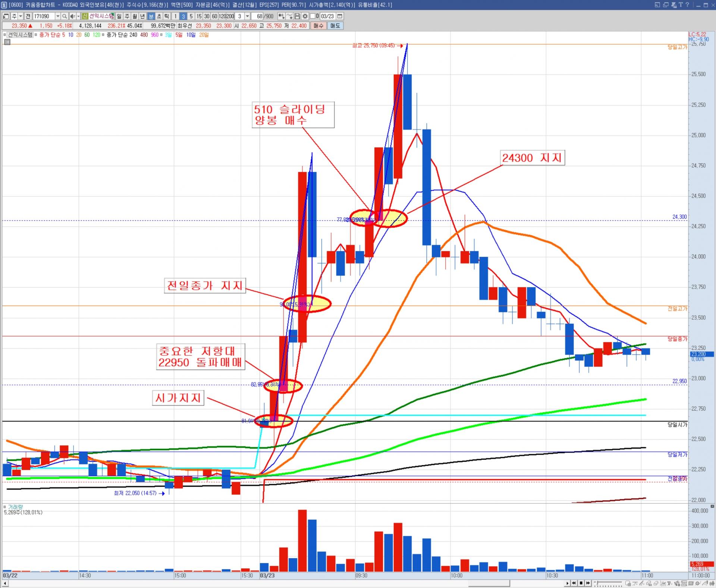
Task: Toggle the D checkbox beside the date
Action: pos(313,16)
